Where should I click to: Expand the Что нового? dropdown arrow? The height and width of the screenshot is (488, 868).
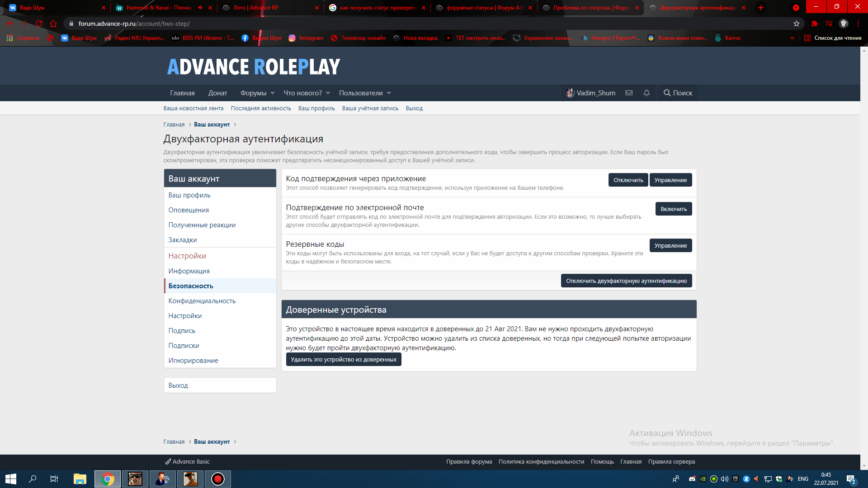click(328, 93)
